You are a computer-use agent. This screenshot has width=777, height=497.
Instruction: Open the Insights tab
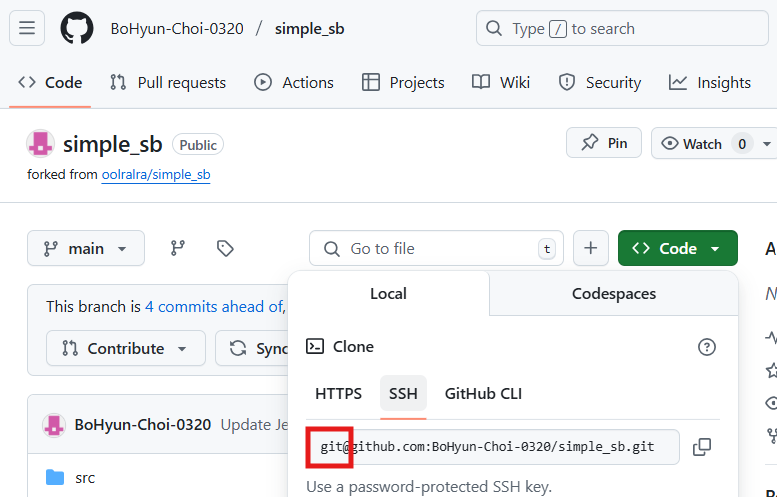(710, 82)
